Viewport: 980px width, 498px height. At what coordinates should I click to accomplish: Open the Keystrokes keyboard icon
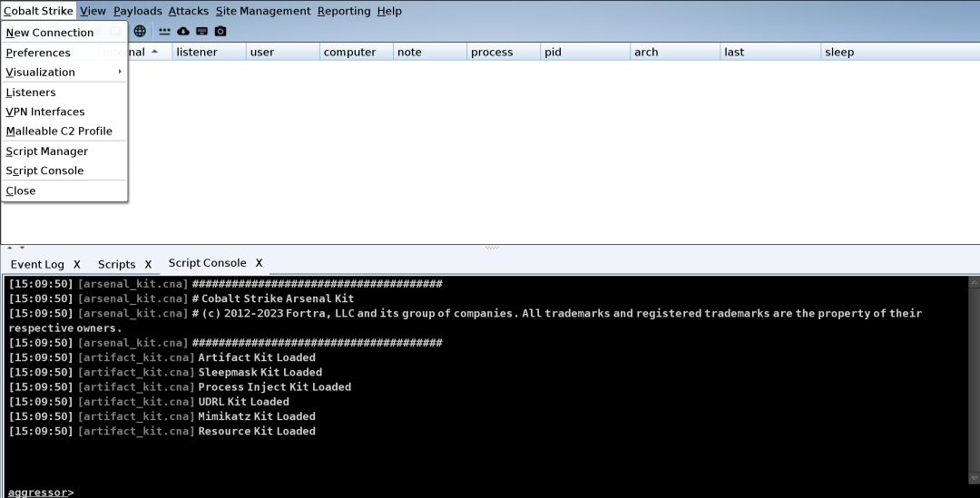tap(201, 31)
